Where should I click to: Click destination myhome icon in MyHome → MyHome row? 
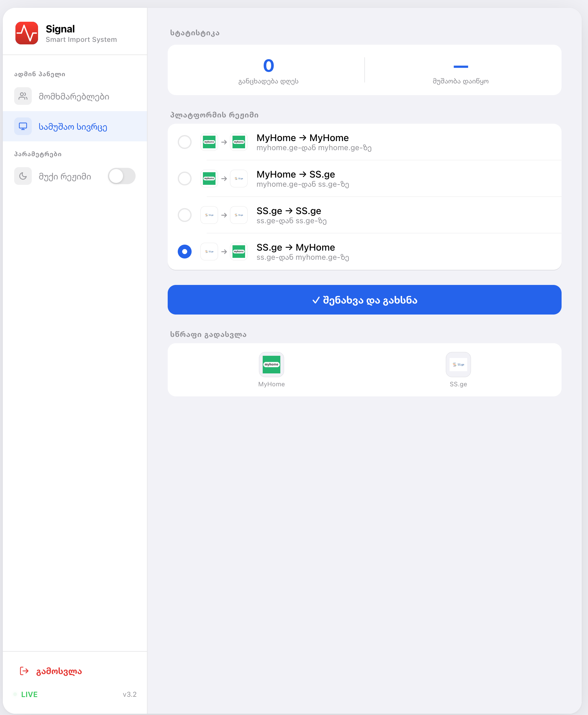(x=239, y=142)
